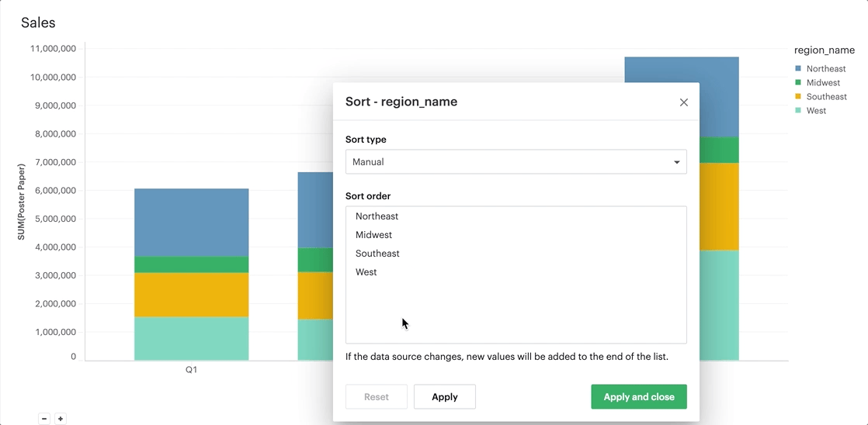Image resolution: width=868 pixels, height=425 pixels.
Task: Click the yellow Southeast legend swatch
Action: (x=798, y=97)
